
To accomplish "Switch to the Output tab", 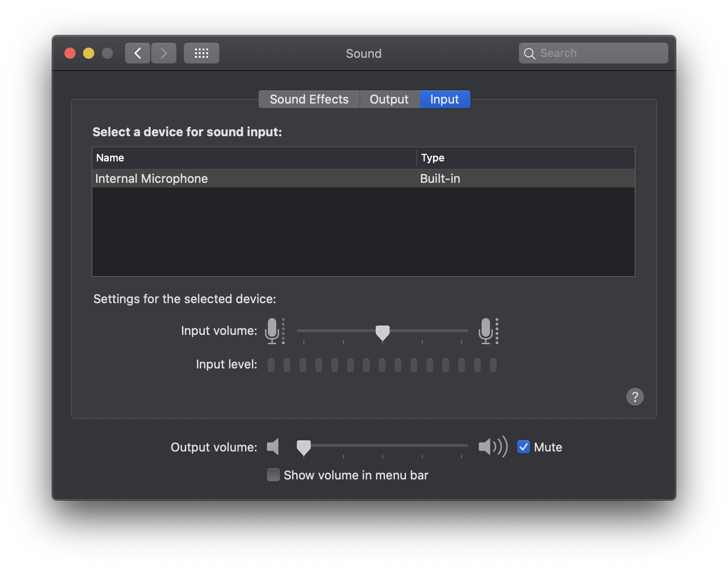I will pos(389,99).
